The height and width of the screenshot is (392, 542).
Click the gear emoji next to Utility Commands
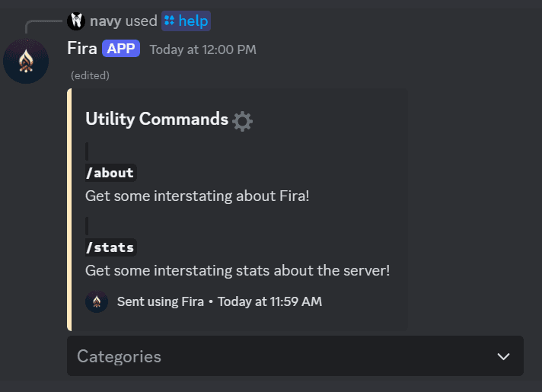243,120
